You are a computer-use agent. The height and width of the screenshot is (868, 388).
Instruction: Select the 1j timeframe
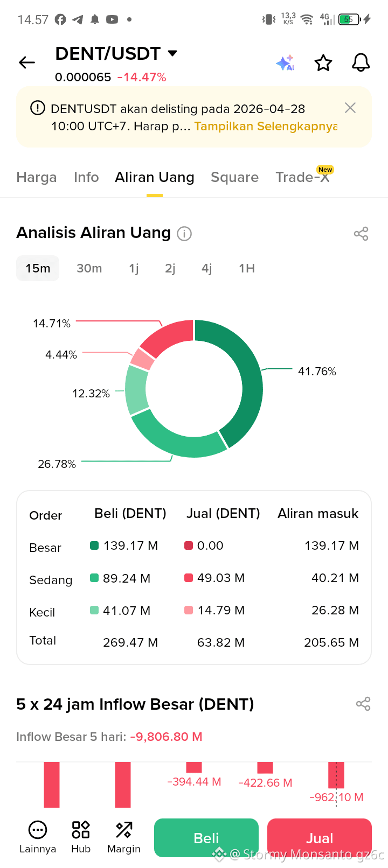(x=134, y=268)
